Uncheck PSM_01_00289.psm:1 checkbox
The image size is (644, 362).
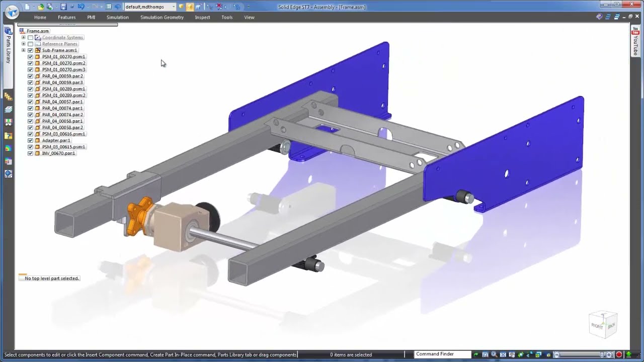[x=30, y=89]
